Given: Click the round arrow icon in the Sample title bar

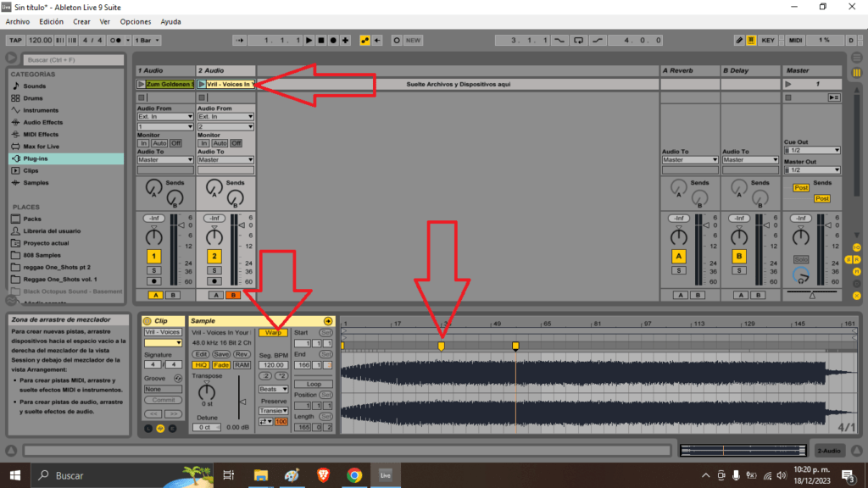Looking at the screenshot, I should pos(328,321).
